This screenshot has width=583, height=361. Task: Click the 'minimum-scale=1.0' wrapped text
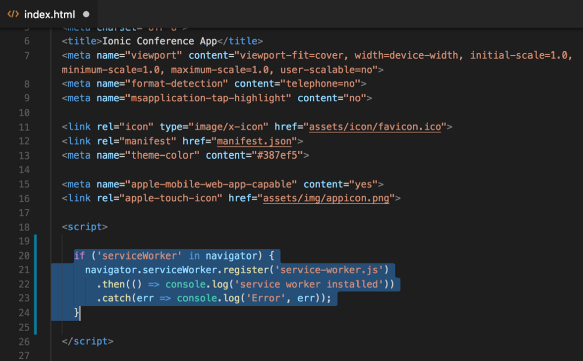[110, 70]
